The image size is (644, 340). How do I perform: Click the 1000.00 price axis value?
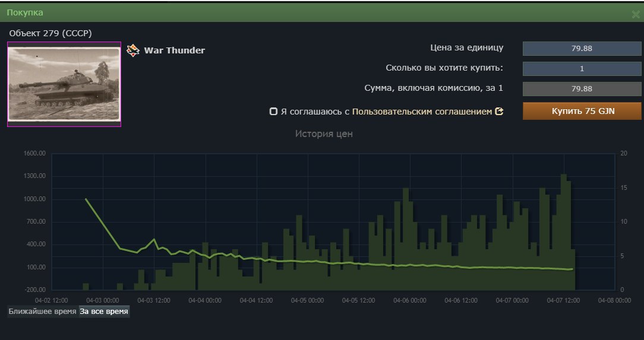point(34,199)
